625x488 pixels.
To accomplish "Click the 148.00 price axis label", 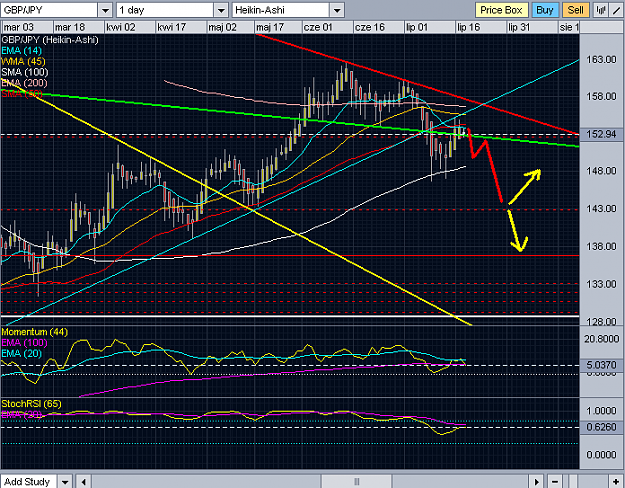I will (x=601, y=171).
